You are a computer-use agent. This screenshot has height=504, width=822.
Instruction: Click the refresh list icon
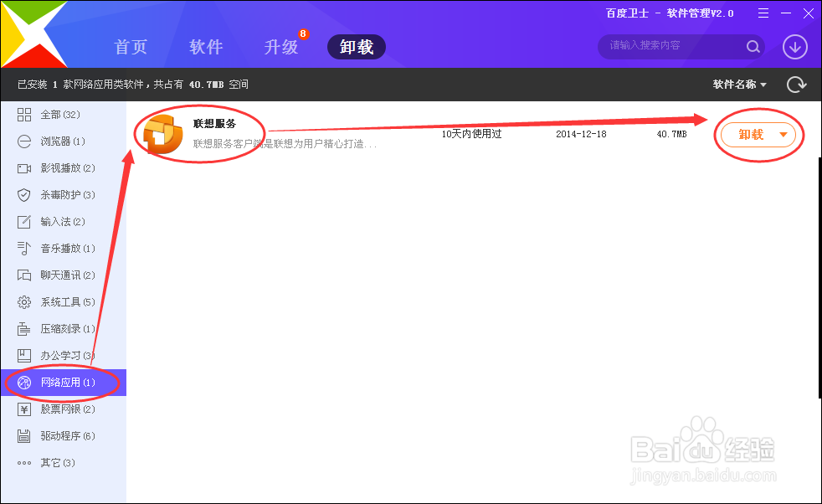pyautogui.click(x=796, y=85)
